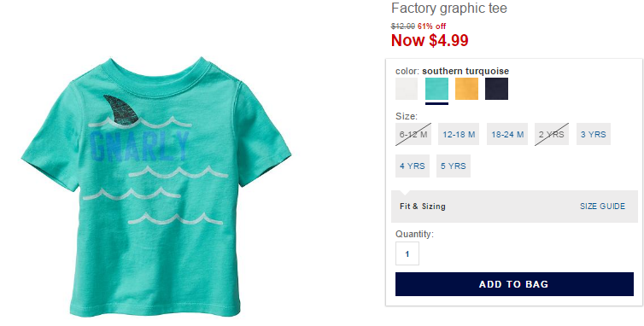This screenshot has height=326, width=644.
Task: Click the 61% off discount label
Action: 431,26
